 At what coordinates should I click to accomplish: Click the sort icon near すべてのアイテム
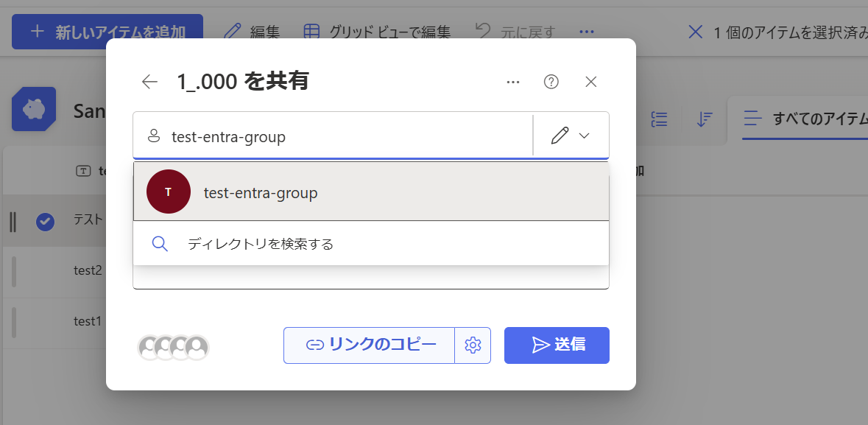point(705,119)
